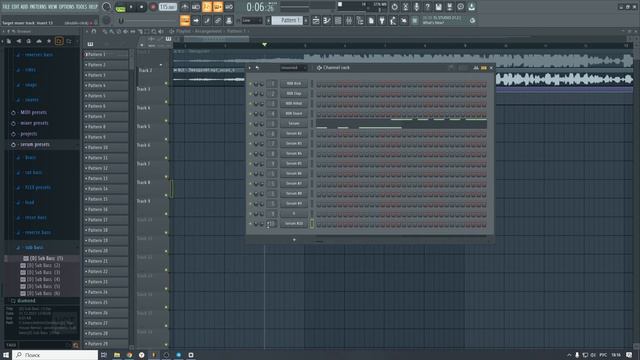Click the star favorites icon in Browser
Screen dimensions: 640x360
[49, 41]
